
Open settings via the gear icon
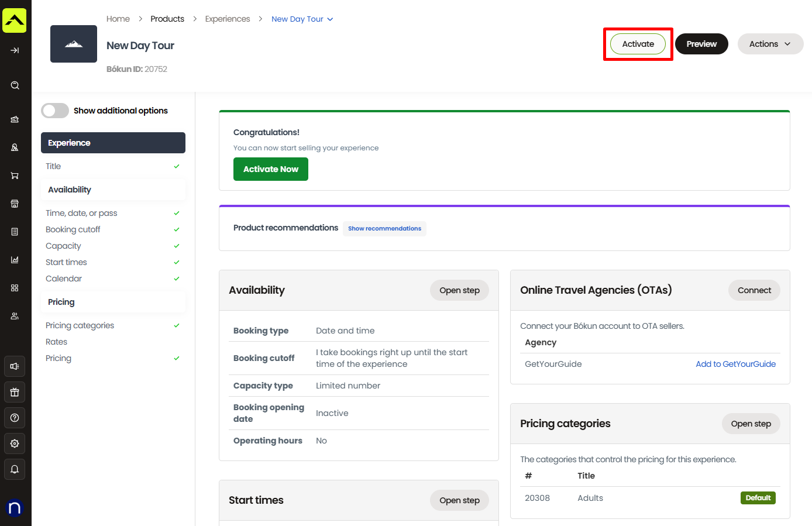[x=15, y=444]
